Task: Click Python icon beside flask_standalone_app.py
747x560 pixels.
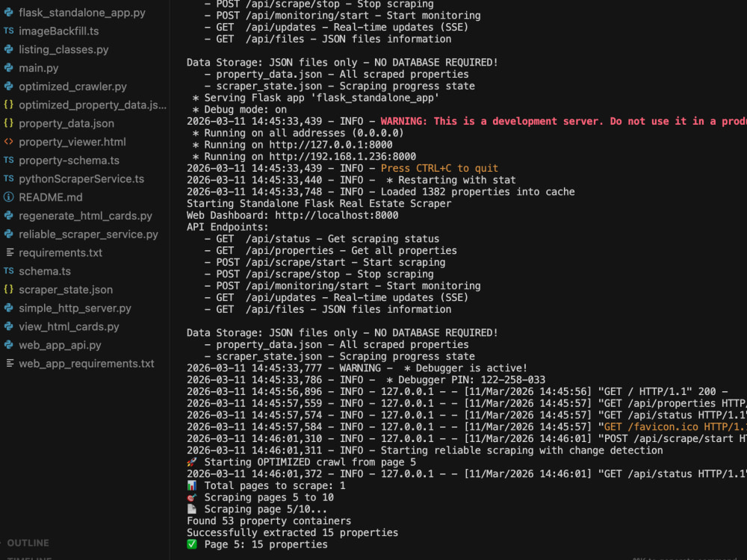Action: [x=8, y=13]
